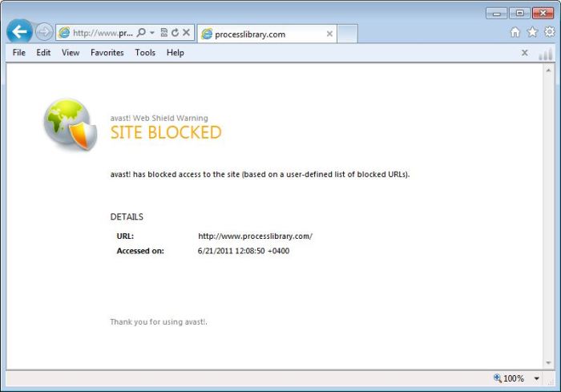
Task: Open Favorites star icon
Action: click(x=532, y=32)
